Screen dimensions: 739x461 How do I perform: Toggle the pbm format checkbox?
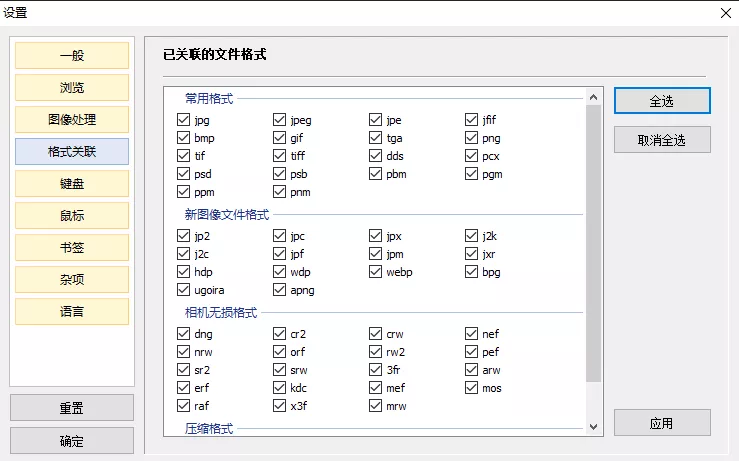376,174
